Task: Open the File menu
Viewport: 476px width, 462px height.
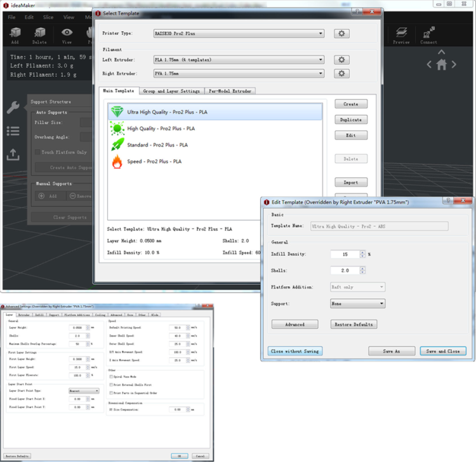Action: (11, 17)
